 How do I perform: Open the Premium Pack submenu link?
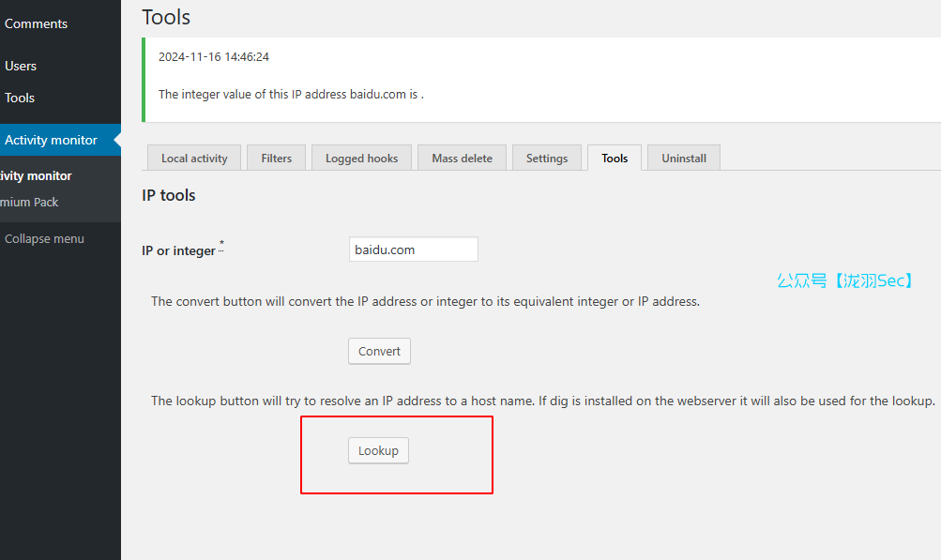(x=29, y=202)
